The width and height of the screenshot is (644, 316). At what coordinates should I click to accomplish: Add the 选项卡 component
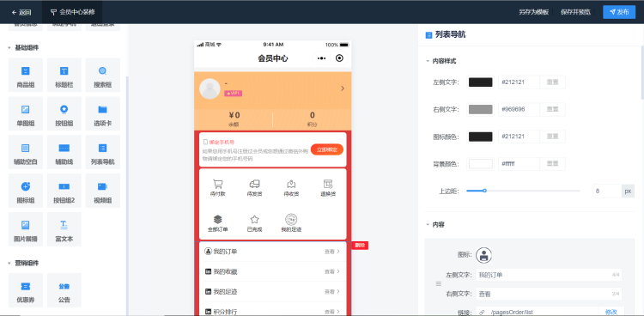[x=103, y=113]
